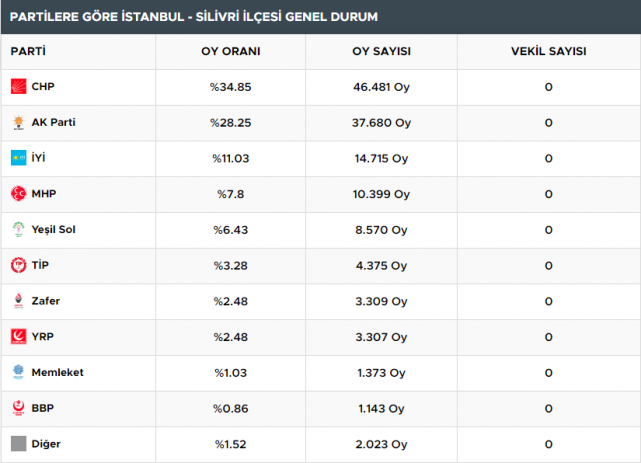This screenshot has width=641, height=463.
Task: Click the Diğer row label
Action: (x=46, y=444)
